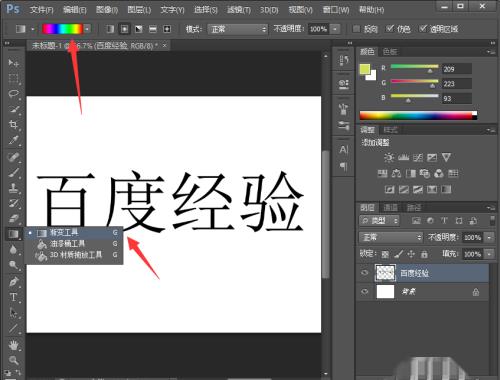Image resolution: width=500 pixels, height=380 pixels.
Task: Choose 3D material drop tool from the flyout
Action: [74, 255]
